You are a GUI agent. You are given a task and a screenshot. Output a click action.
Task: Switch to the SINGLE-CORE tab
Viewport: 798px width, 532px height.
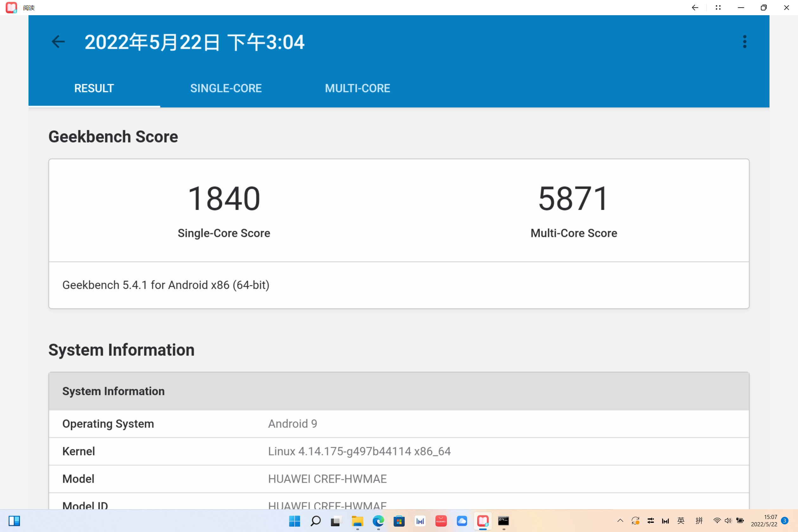pyautogui.click(x=225, y=88)
